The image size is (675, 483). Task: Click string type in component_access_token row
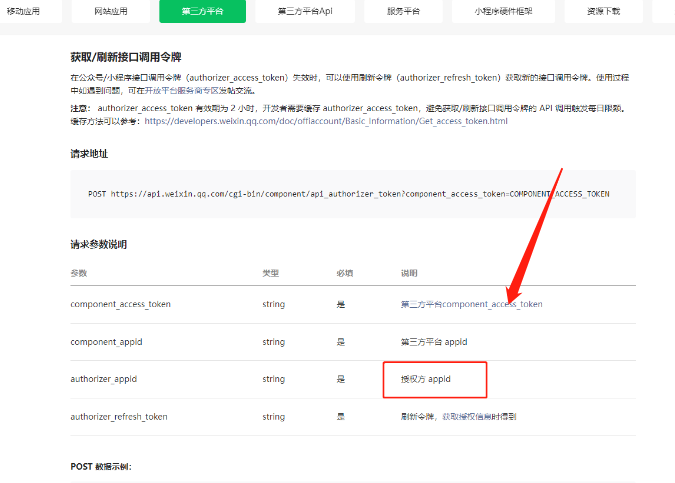[x=274, y=304]
